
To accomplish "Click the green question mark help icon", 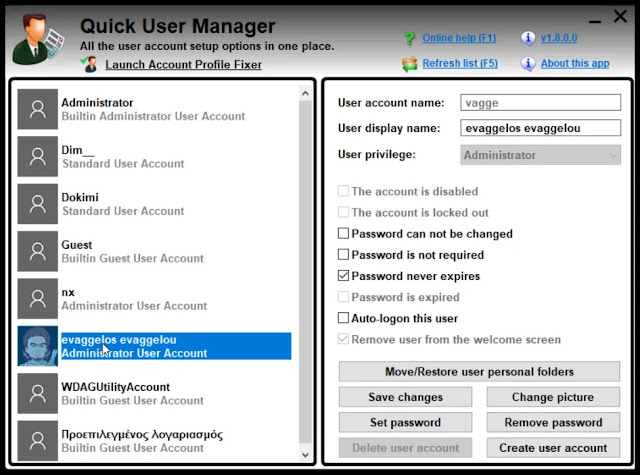I will coord(409,39).
